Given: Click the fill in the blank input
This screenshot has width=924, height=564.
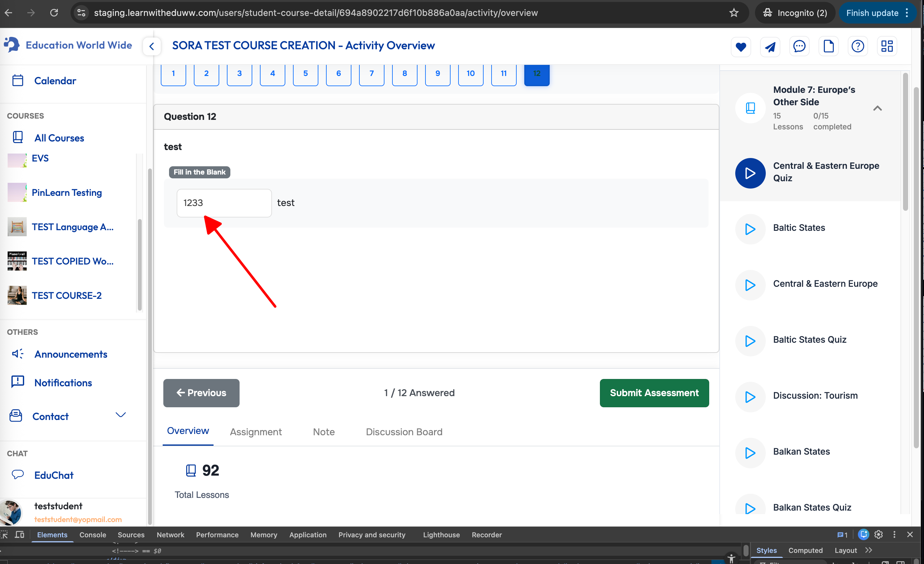Looking at the screenshot, I should pos(224,203).
